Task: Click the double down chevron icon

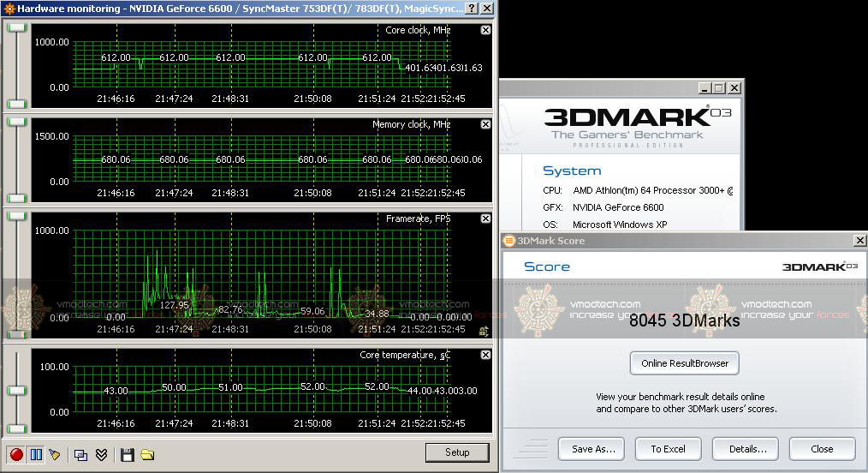Action: click(101, 455)
